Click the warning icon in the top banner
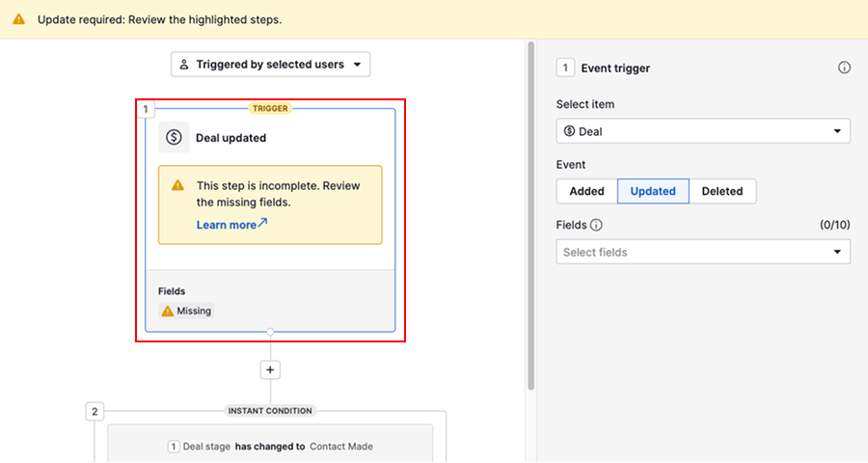 tap(19, 19)
